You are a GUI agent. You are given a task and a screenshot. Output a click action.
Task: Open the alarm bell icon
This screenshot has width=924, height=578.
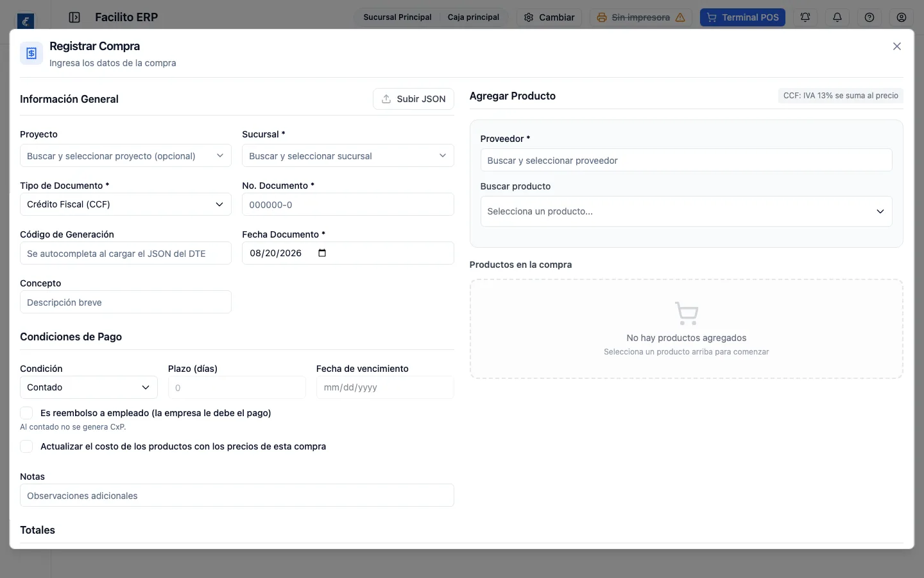[x=805, y=17]
